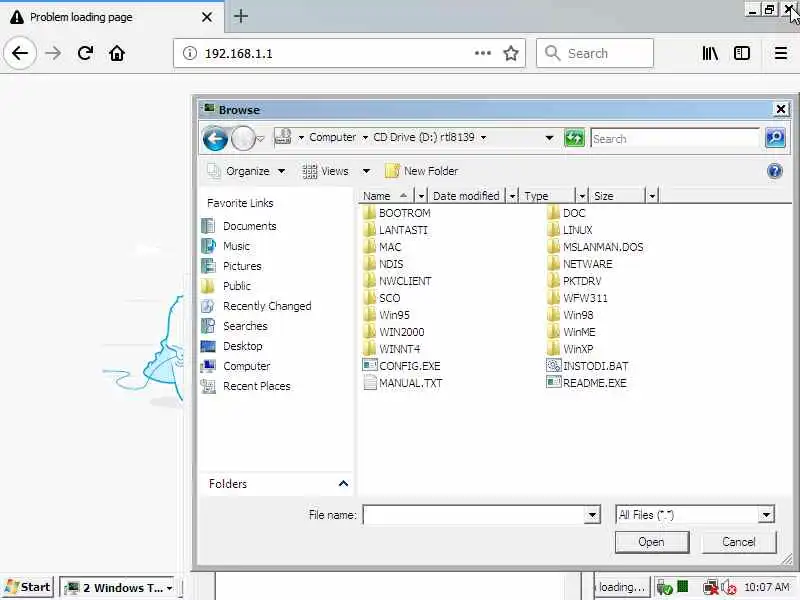This screenshot has width=800, height=600.
Task: Open a new Firefox tab
Action: point(241,16)
